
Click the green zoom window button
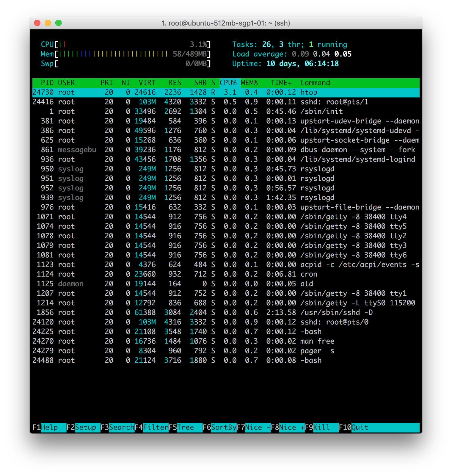[59, 23]
